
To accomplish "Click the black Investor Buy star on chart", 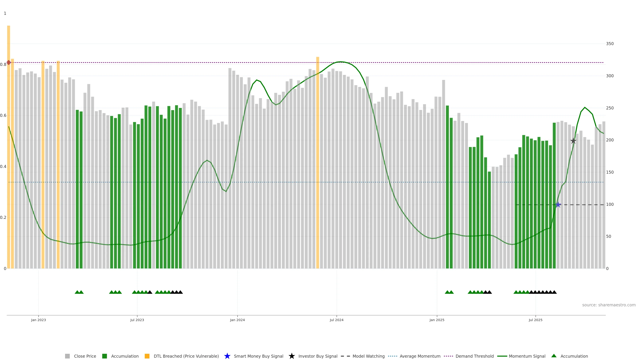I will 573,141.
